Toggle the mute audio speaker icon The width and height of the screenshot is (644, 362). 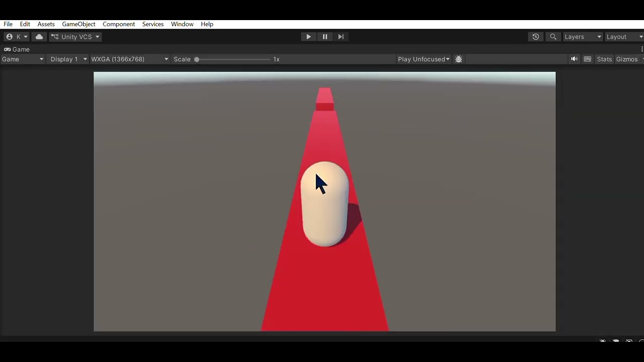574,59
